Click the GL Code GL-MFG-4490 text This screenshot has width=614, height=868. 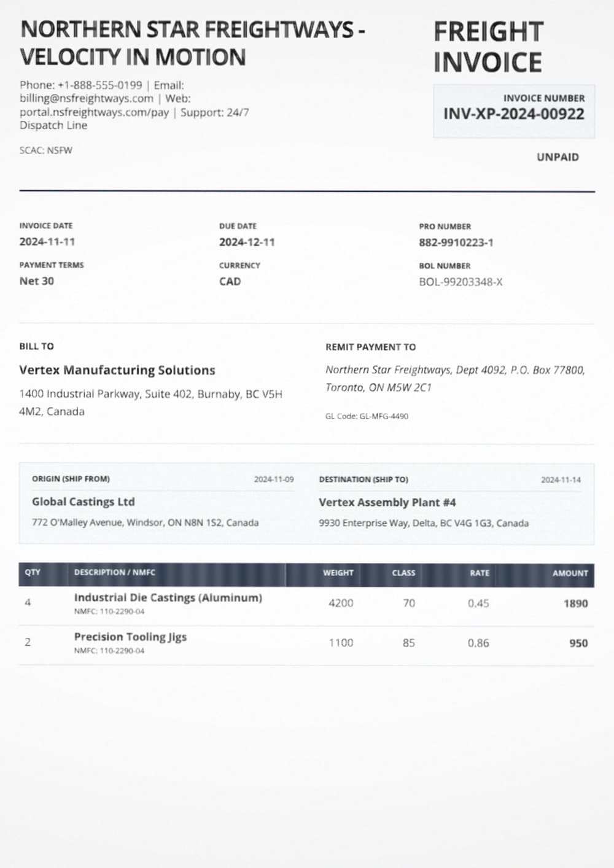pyautogui.click(x=367, y=416)
